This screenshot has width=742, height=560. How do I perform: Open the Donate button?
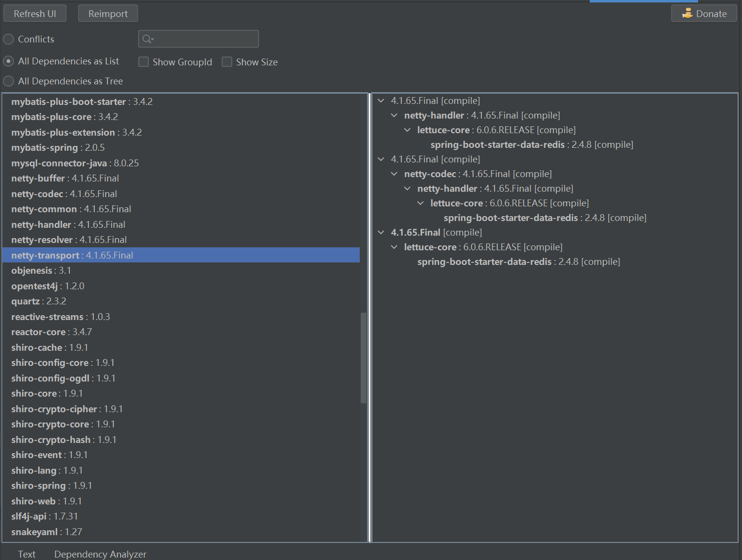point(704,14)
